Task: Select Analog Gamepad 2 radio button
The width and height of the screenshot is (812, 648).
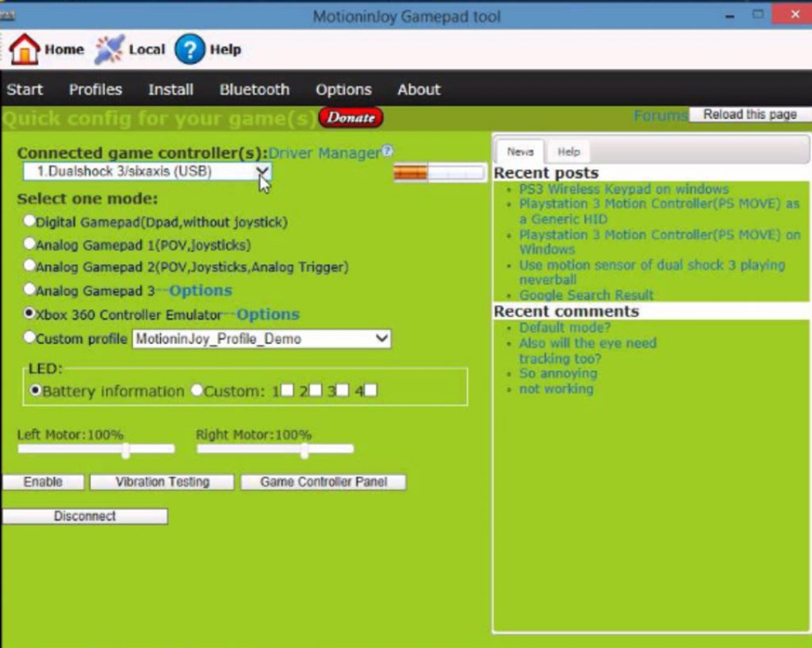Action: pos(29,266)
